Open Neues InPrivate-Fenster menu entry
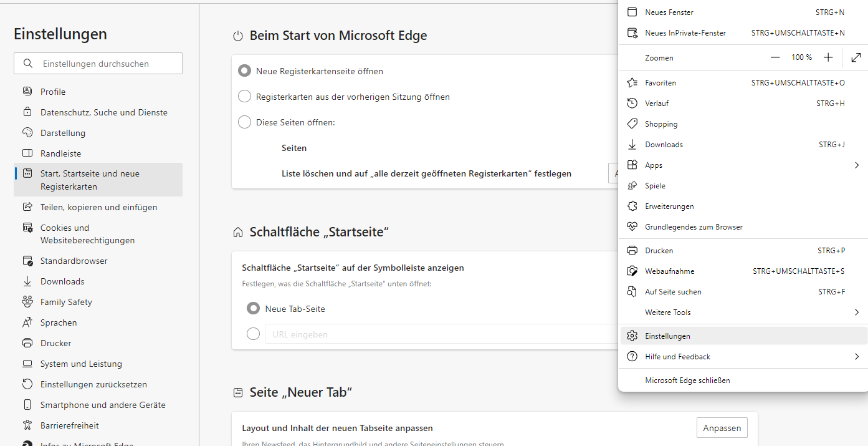Screen dimensions: 868x446 coord(685,33)
